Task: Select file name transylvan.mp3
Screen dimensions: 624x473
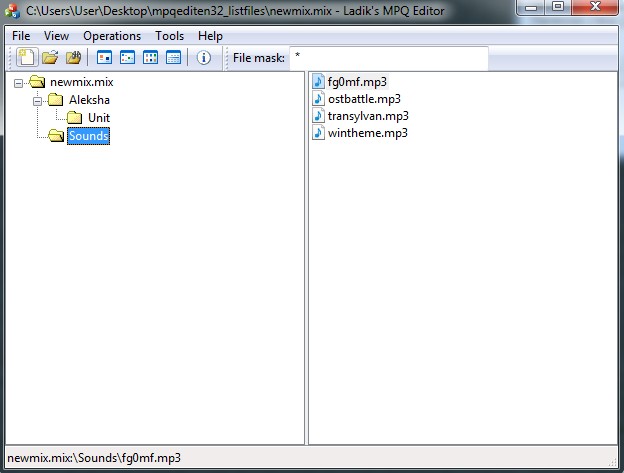Action: point(368,116)
